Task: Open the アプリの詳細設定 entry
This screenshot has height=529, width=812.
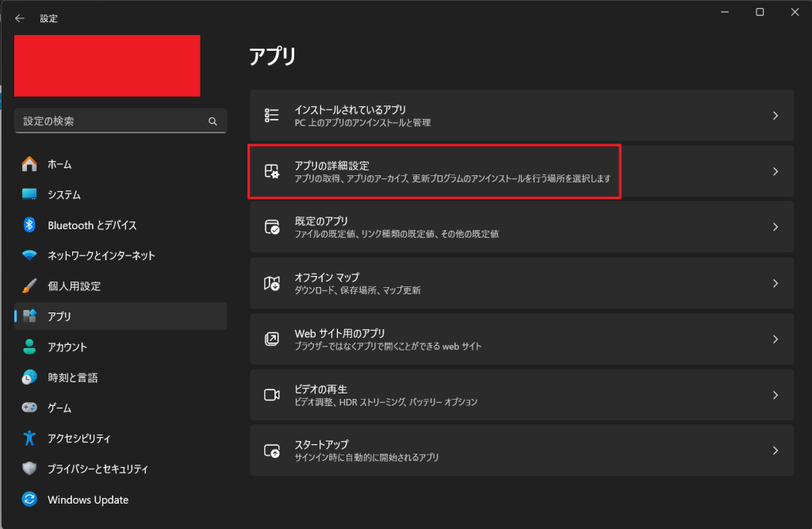Action: (522, 171)
